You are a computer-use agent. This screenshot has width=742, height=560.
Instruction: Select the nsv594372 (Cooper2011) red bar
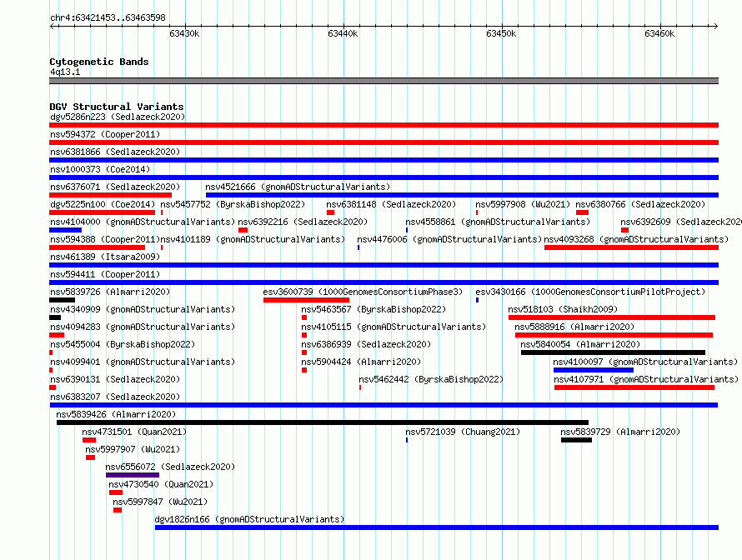point(384,142)
